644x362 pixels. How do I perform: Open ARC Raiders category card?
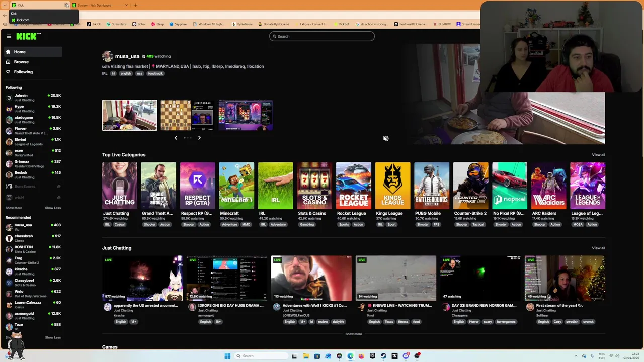[548, 186]
